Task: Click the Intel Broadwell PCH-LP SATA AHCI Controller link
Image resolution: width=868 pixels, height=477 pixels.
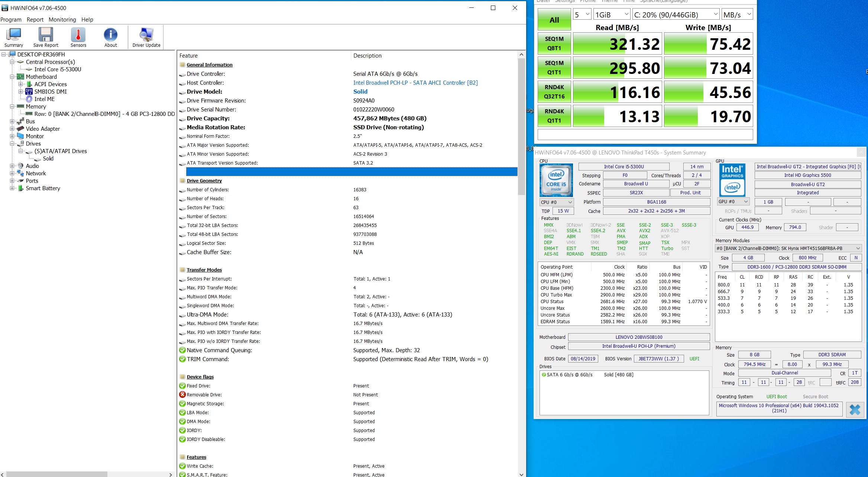Action: (x=415, y=83)
